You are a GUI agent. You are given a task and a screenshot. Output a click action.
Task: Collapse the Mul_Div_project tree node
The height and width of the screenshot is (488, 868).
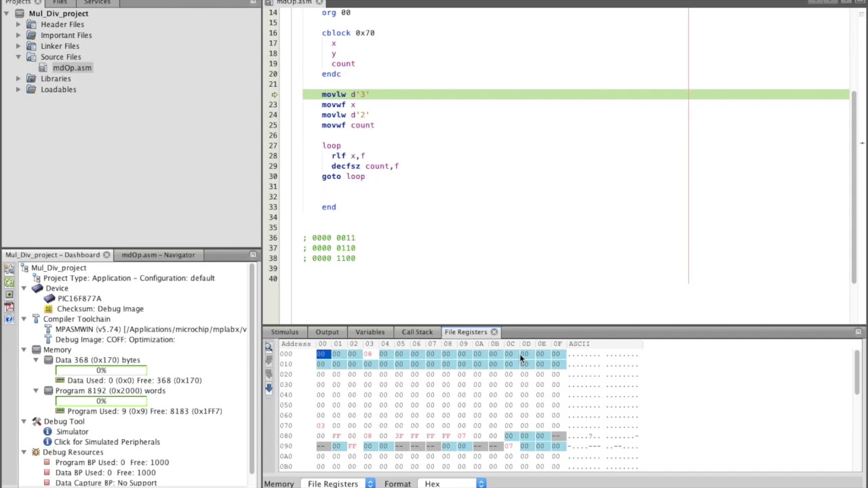tap(6, 14)
